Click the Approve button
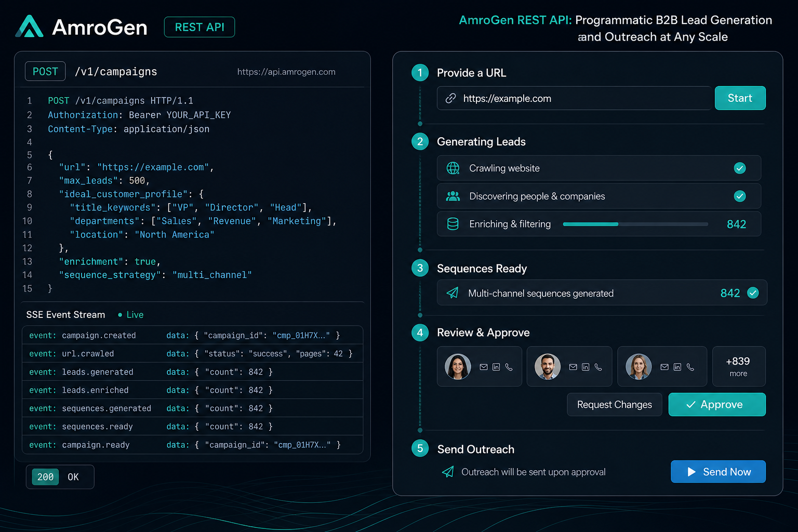The width and height of the screenshot is (798, 532). (717, 405)
